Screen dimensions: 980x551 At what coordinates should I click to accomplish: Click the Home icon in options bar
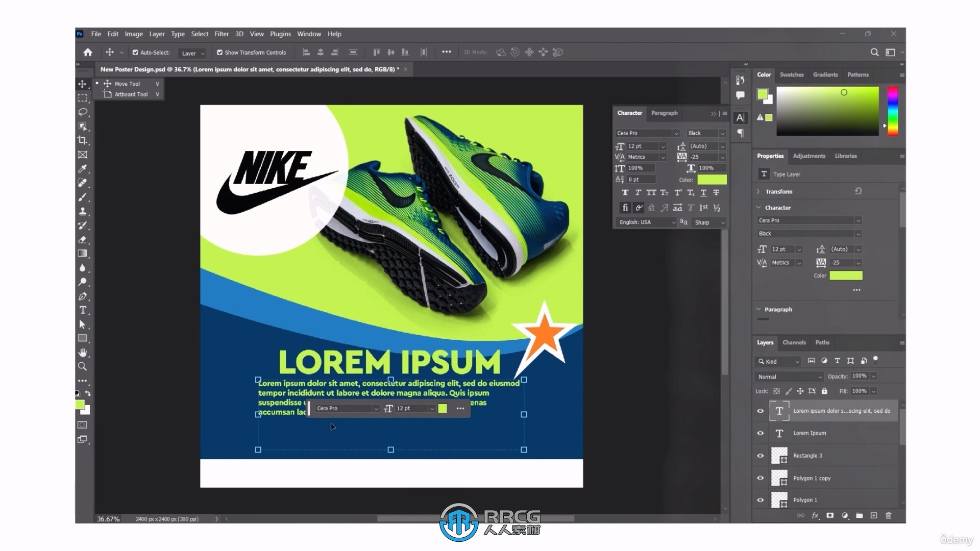pos(88,52)
